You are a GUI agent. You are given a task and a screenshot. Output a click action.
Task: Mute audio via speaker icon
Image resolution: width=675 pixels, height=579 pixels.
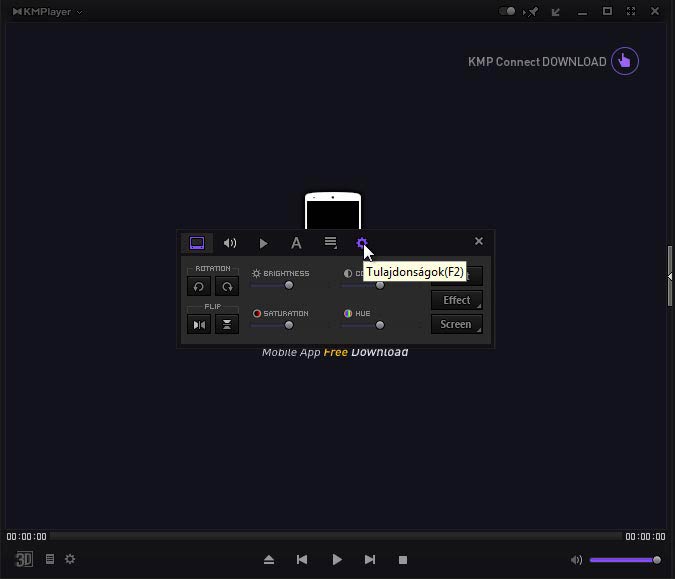[576, 560]
